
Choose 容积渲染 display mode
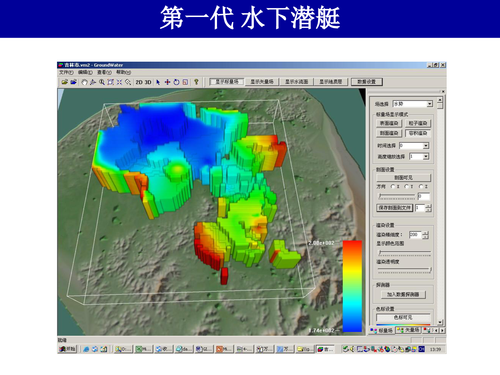coord(418,133)
